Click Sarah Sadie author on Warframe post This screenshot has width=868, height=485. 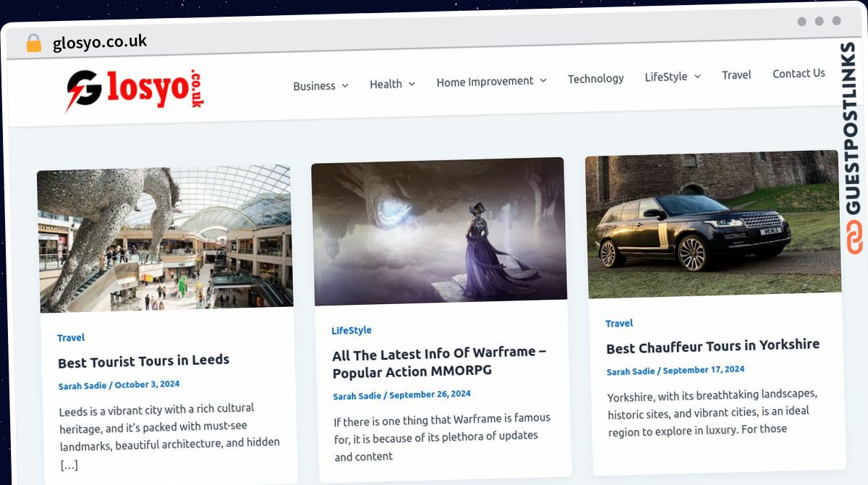[x=357, y=396]
